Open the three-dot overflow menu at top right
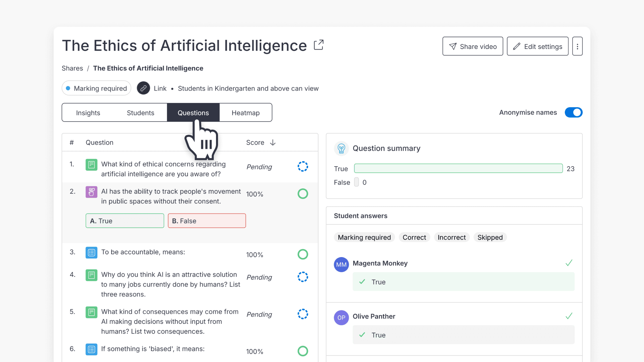 pos(577,46)
